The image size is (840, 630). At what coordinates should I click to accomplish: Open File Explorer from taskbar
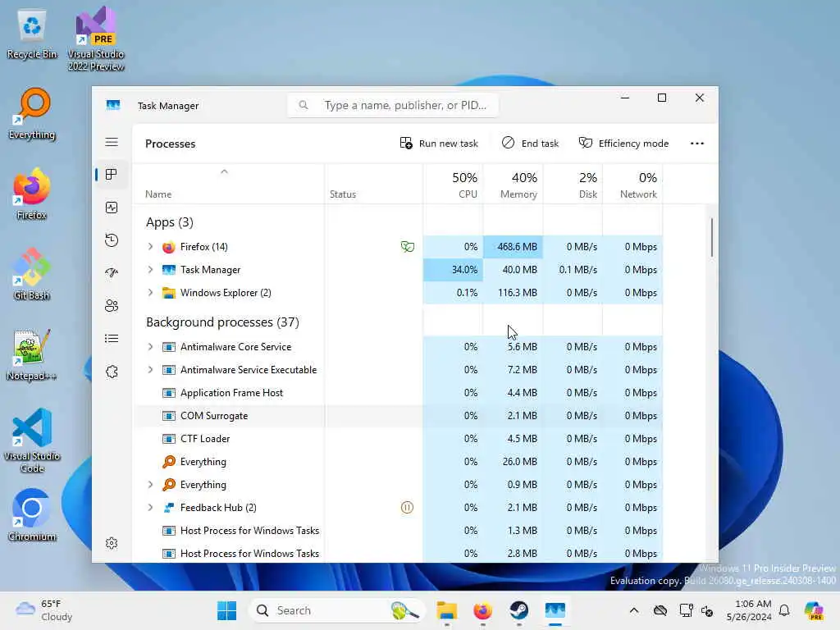coord(447,610)
